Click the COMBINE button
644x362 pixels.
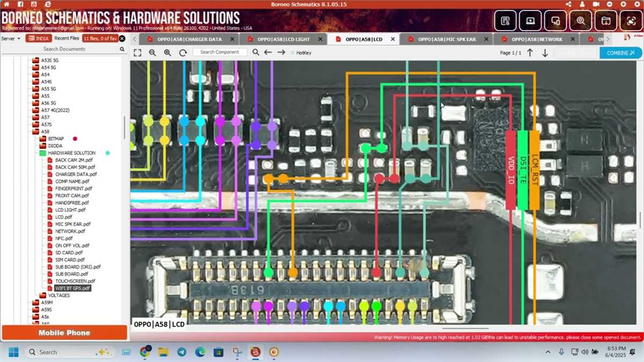(x=620, y=53)
